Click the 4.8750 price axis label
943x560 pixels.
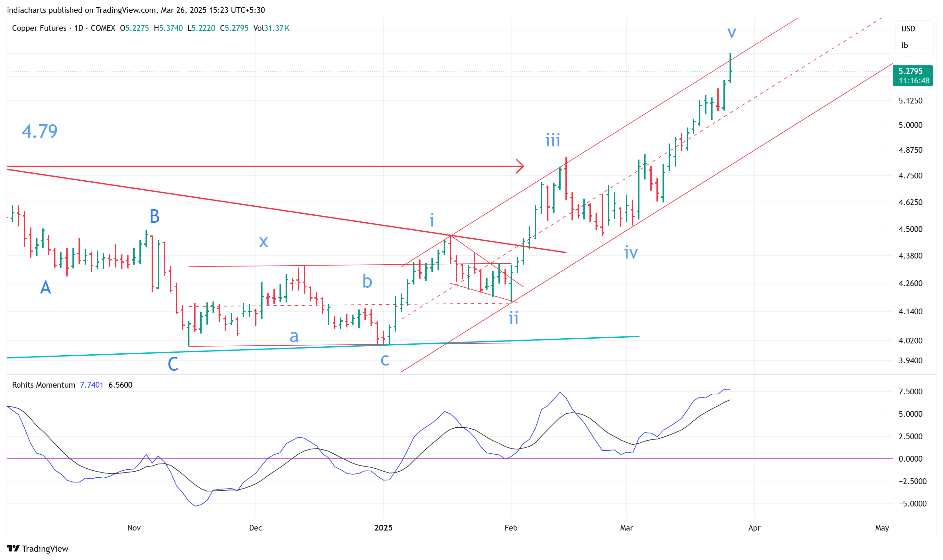(911, 150)
